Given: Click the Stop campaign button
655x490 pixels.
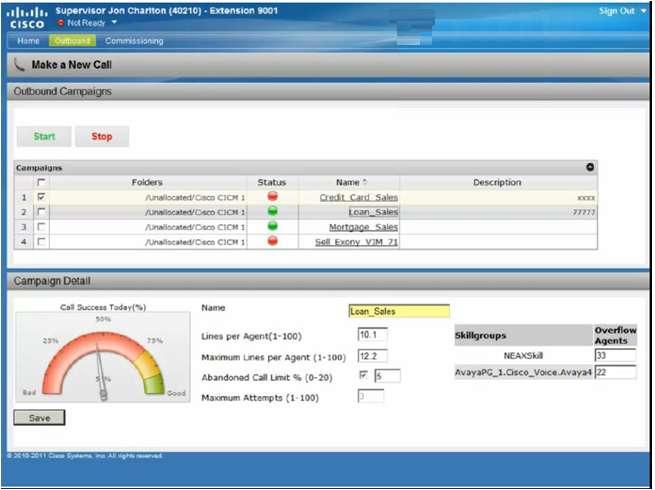Looking at the screenshot, I should 102,136.
